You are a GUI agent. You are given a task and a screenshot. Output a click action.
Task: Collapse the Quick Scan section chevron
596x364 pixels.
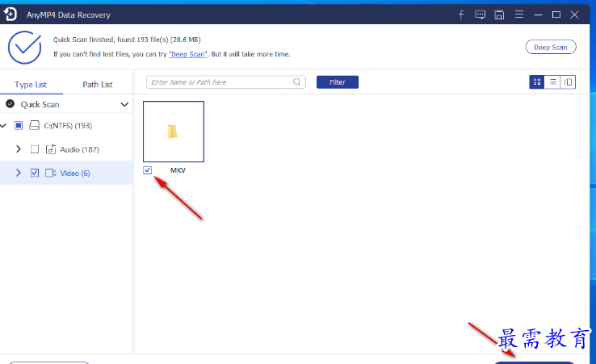[x=124, y=104]
